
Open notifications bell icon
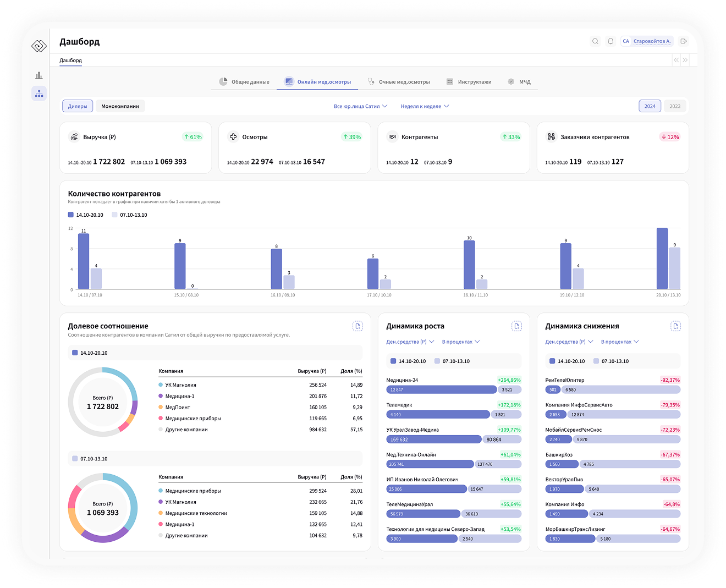[610, 41]
